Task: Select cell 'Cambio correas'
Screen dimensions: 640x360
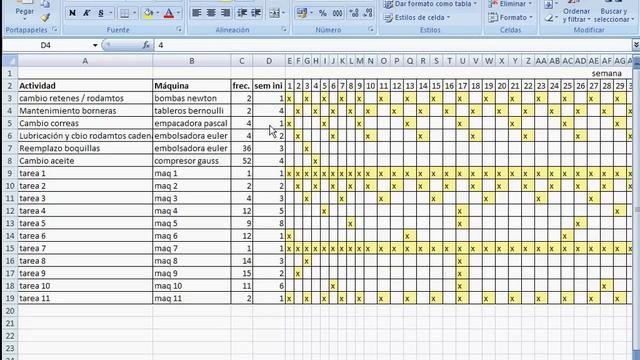Action: tap(85, 123)
